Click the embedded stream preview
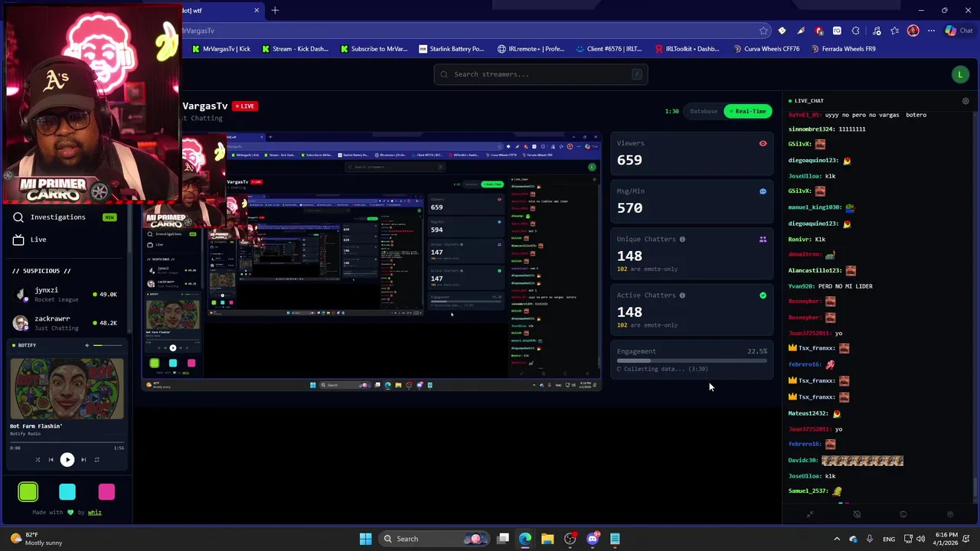Viewport: 980px width, 551px height. pyautogui.click(x=371, y=262)
